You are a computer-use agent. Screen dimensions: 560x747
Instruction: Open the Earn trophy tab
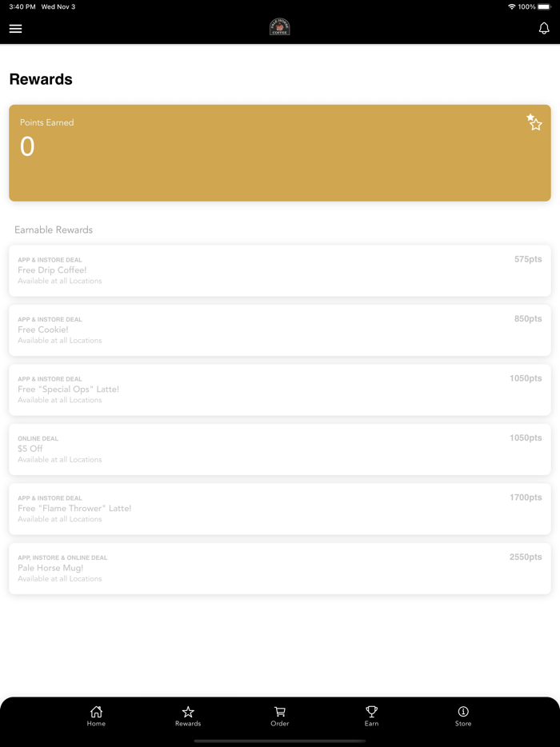(371, 716)
